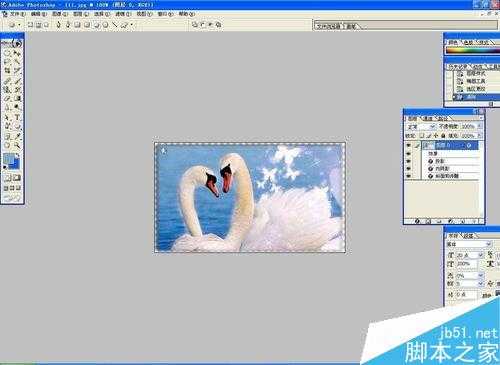Open the 编辑 (Edit) menu
The width and height of the screenshot is (500, 365).
(39, 14)
